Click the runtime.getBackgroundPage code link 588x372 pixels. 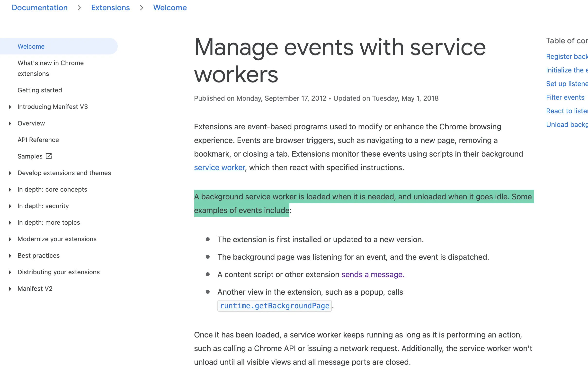tap(275, 306)
